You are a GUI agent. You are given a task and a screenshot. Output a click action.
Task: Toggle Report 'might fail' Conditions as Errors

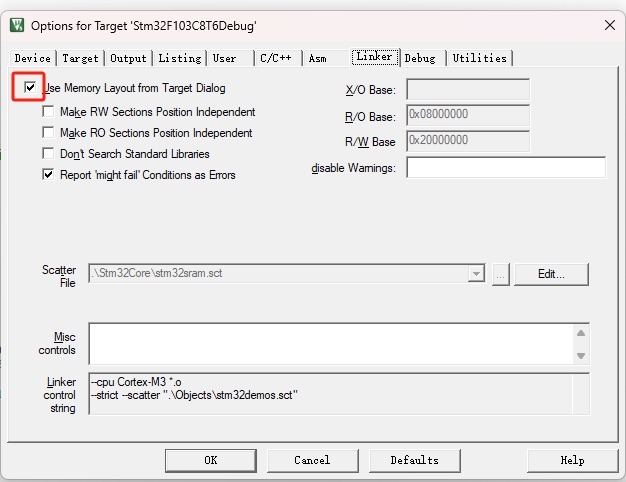pyautogui.click(x=48, y=174)
